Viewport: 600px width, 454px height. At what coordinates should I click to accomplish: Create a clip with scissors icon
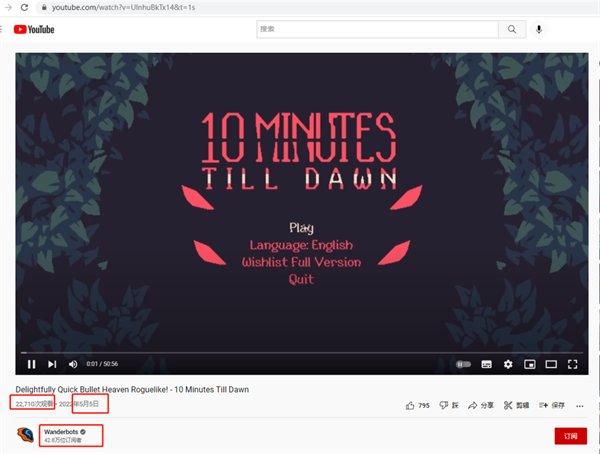pos(516,405)
